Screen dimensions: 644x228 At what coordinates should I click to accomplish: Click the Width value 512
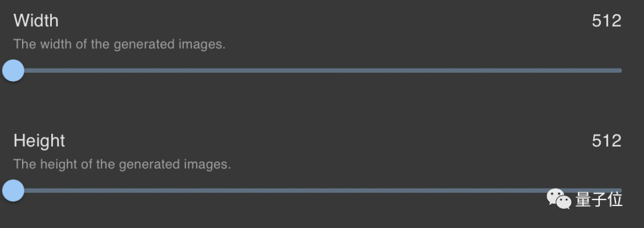coord(606,21)
